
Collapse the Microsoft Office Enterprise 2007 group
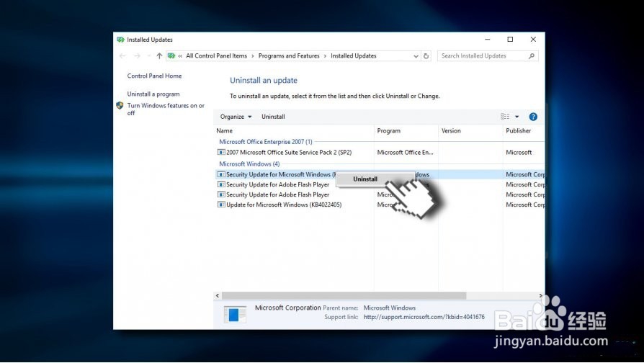266,142
